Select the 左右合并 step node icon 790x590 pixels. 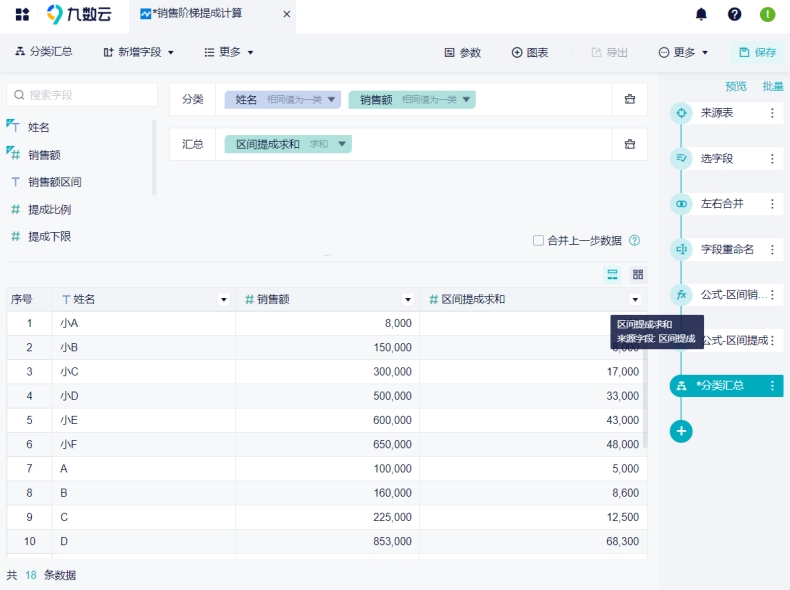pos(681,204)
